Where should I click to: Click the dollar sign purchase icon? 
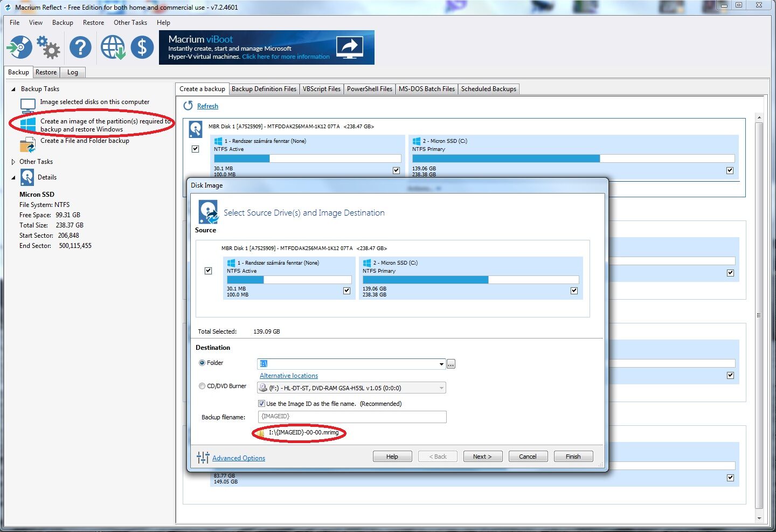point(142,47)
